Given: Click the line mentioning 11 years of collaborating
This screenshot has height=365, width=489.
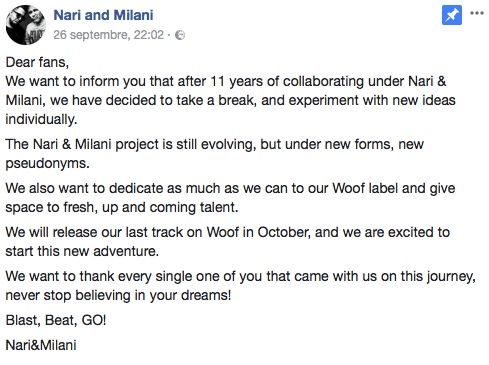Looking at the screenshot, I should tap(226, 82).
